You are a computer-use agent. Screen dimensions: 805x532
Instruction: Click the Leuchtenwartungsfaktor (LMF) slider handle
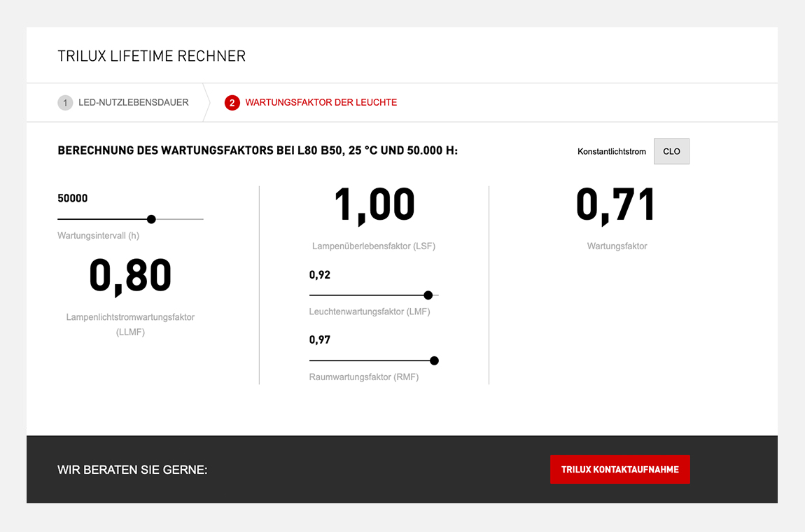[x=428, y=295]
